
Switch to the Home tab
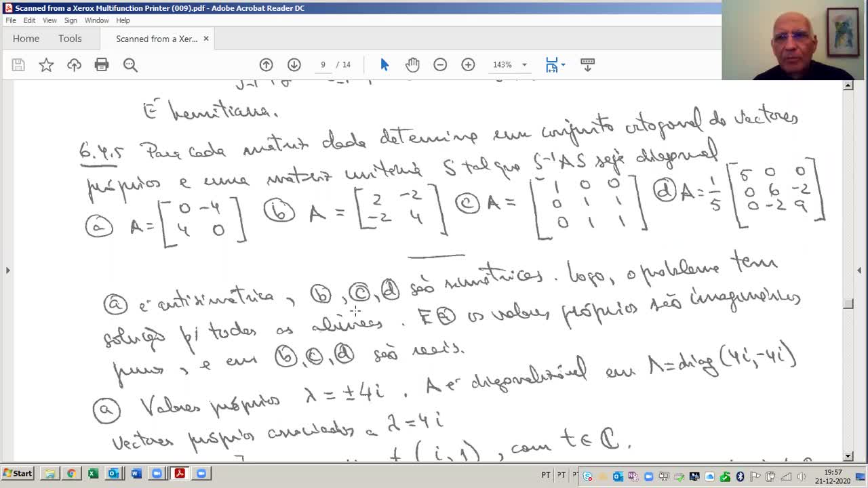click(x=26, y=39)
